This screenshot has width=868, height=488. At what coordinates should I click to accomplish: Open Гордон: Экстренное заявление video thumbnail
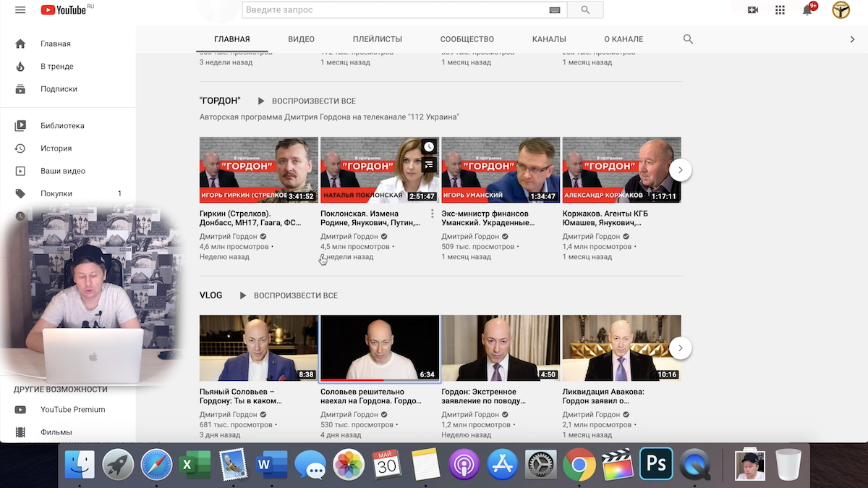(501, 348)
